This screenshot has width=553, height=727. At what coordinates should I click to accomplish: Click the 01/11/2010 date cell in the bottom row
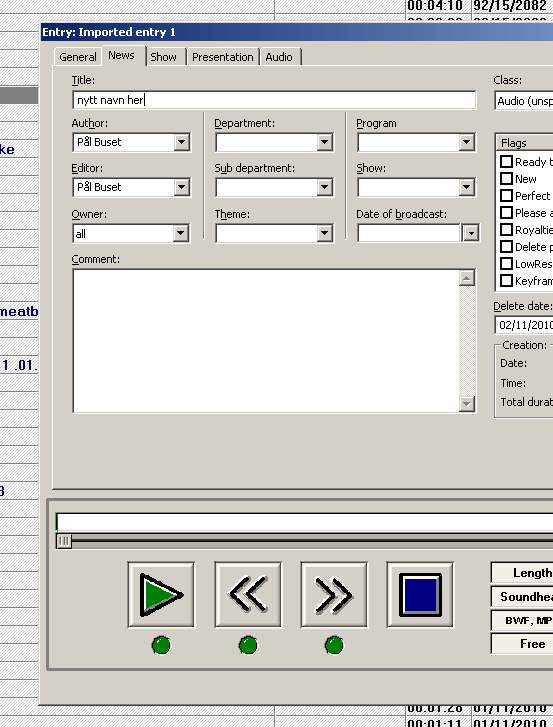(x=510, y=723)
